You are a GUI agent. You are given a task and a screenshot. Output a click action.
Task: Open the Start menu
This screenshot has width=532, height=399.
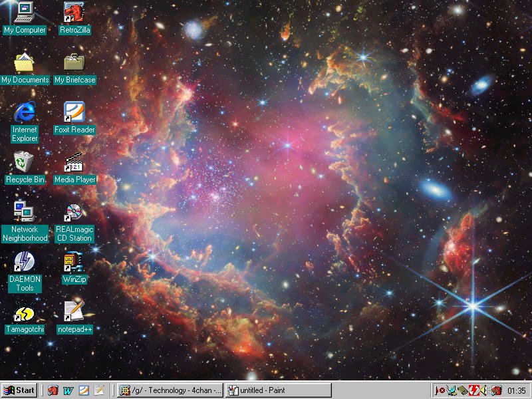19,390
